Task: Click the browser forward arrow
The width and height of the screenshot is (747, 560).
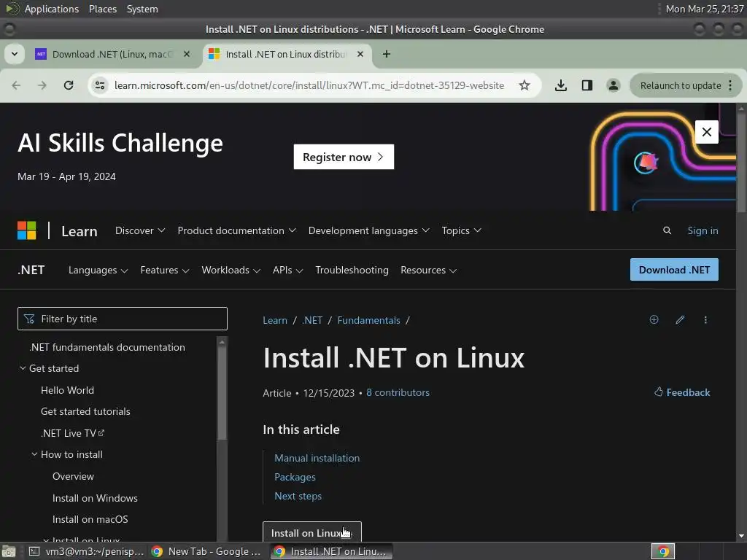Action: click(42, 85)
